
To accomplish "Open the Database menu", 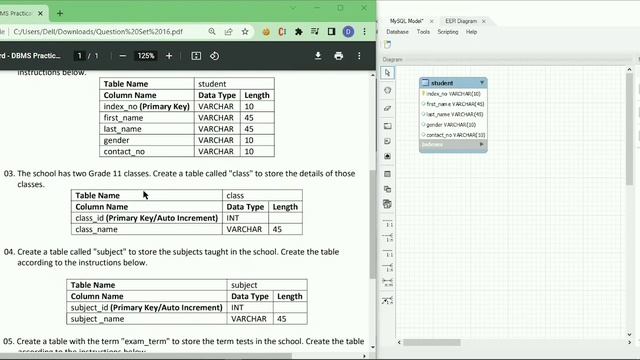I will tap(397, 32).
